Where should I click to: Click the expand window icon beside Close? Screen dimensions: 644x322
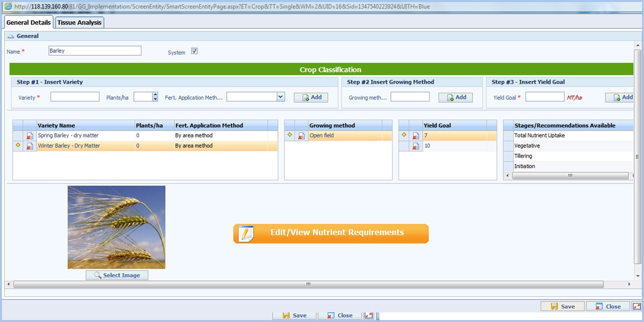637,306
